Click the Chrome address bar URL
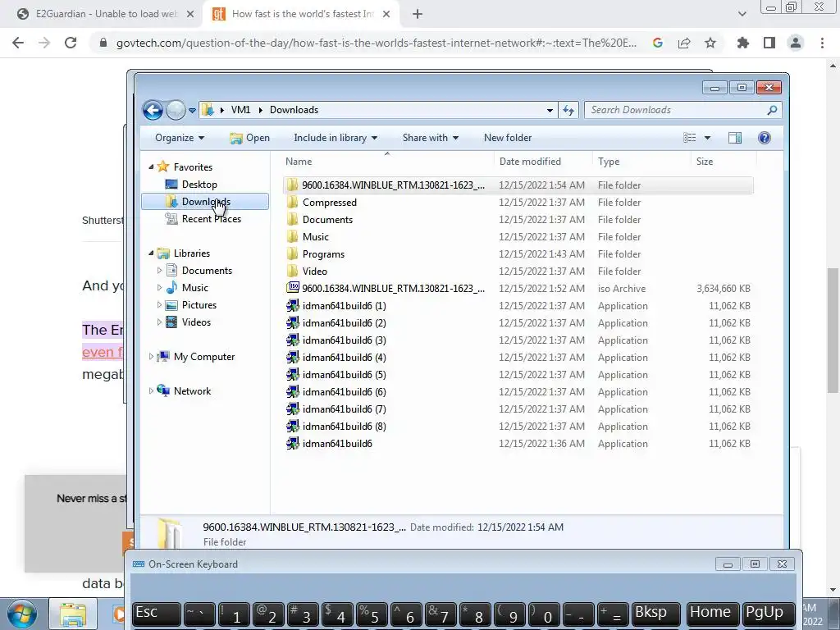 [x=376, y=43]
